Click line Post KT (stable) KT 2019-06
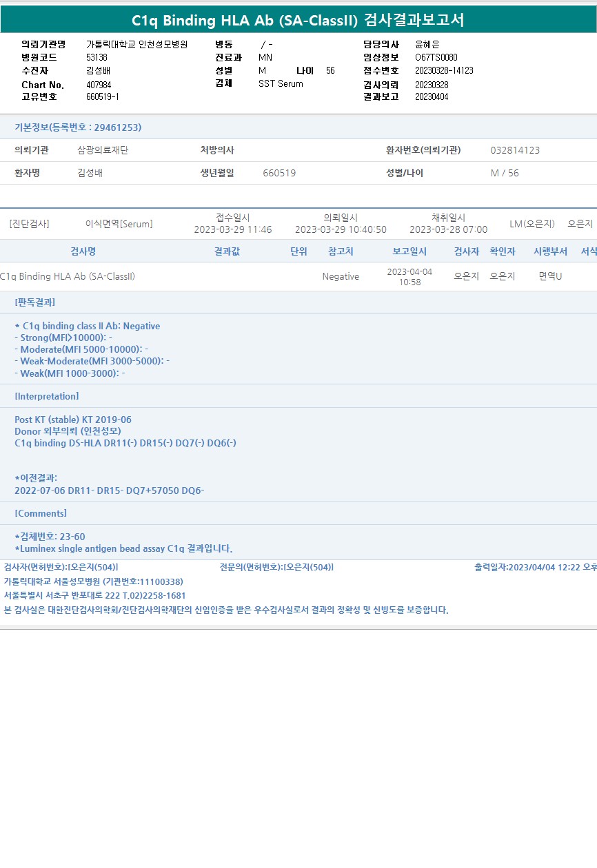 [73, 420]
